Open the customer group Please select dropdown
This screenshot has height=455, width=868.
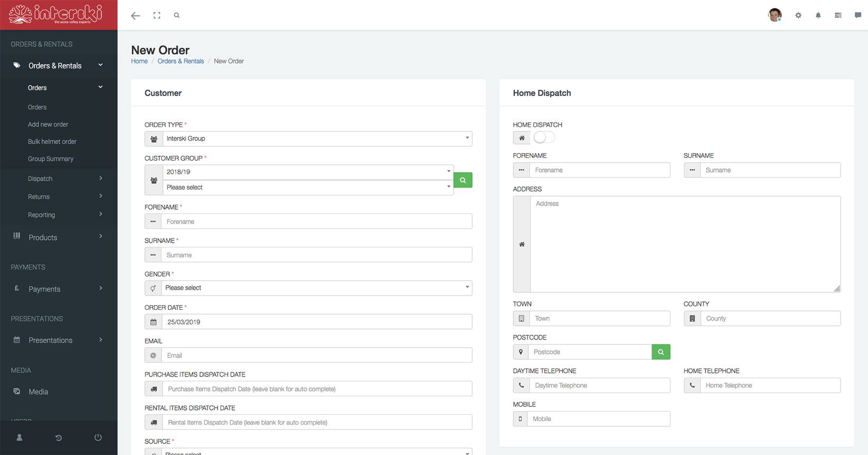click(308, 188)
